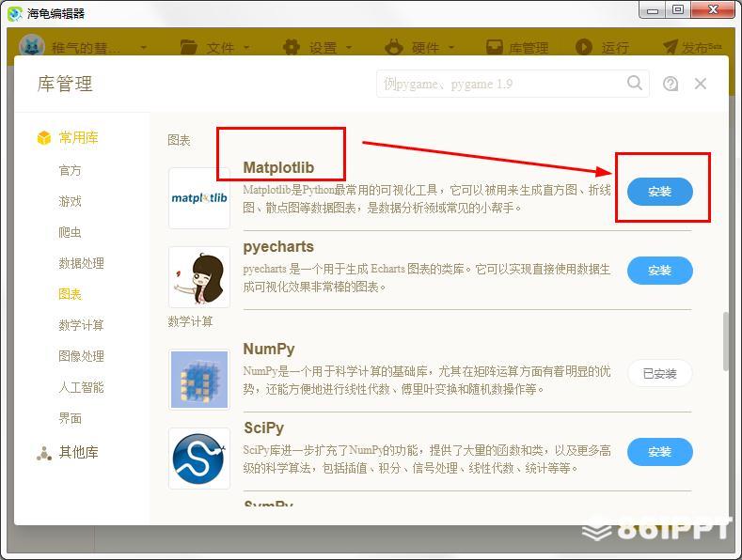
Task: Select the 图表 sidebar item
Action: pyautogui.click(x=70, y=294)
